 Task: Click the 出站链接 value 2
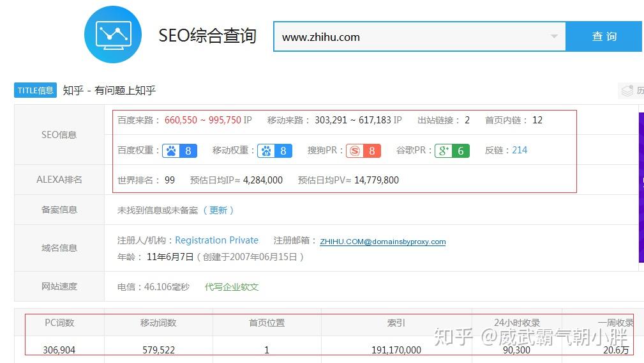coord(467,120)
